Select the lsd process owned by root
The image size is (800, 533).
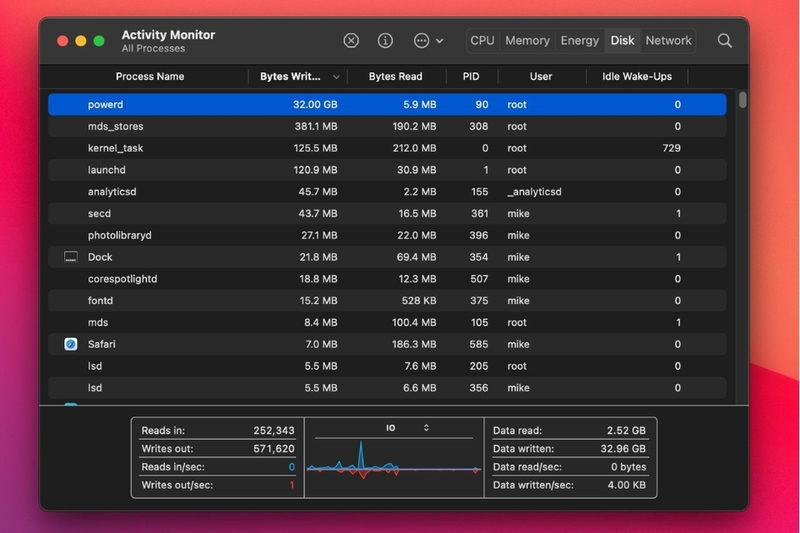coord(387,366)
